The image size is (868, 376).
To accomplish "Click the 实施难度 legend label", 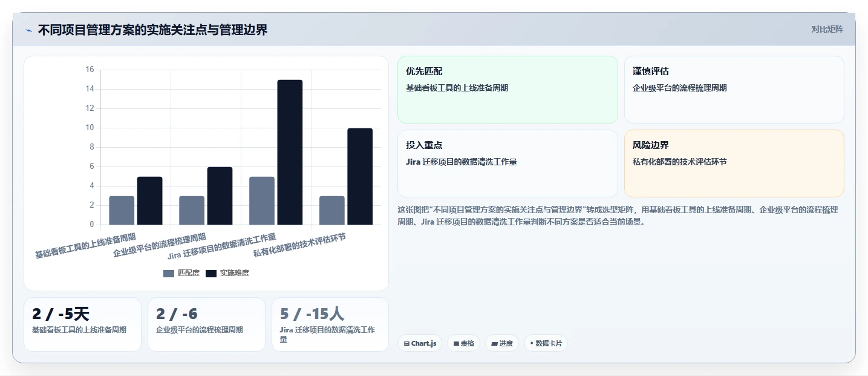I will click(235, 274).
